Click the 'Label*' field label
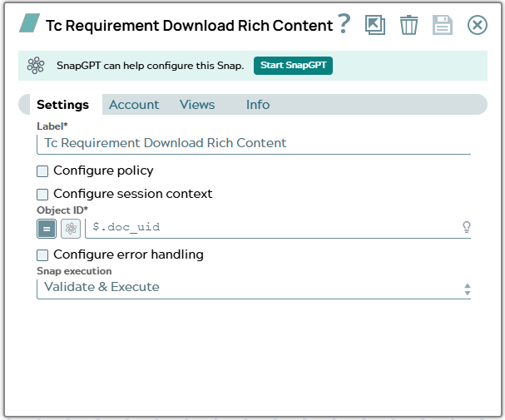The image size is (505, 420). point(52,126)
